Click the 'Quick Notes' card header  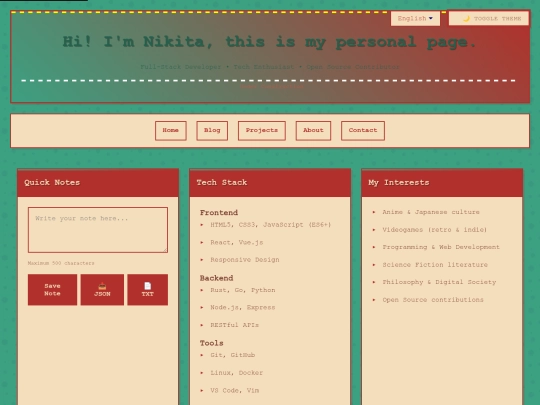98,183
